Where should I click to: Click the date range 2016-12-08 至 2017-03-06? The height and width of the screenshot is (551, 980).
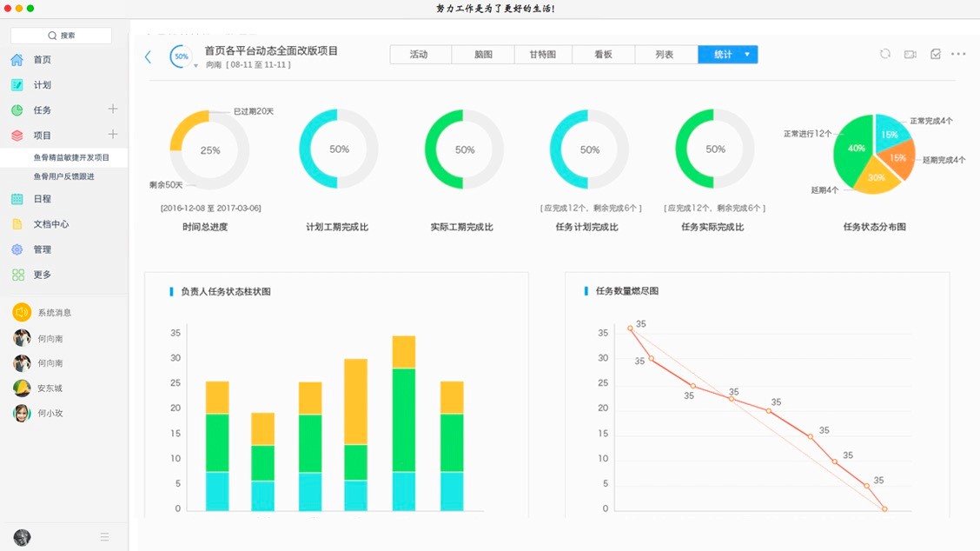click(x=210, y=209)
